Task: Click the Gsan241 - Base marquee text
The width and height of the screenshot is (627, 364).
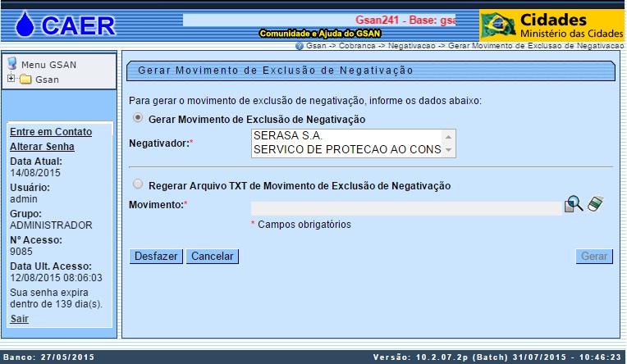Action: pos(405,20)
